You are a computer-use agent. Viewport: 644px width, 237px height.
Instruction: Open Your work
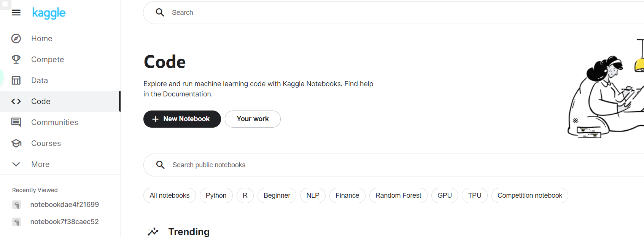[x=253, y=119]
